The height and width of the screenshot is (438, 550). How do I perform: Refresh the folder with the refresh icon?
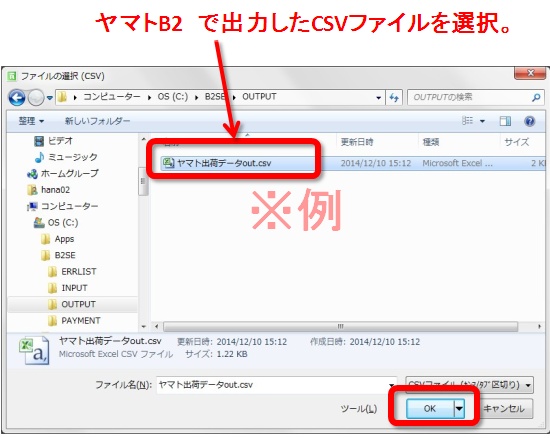(394, 97)
